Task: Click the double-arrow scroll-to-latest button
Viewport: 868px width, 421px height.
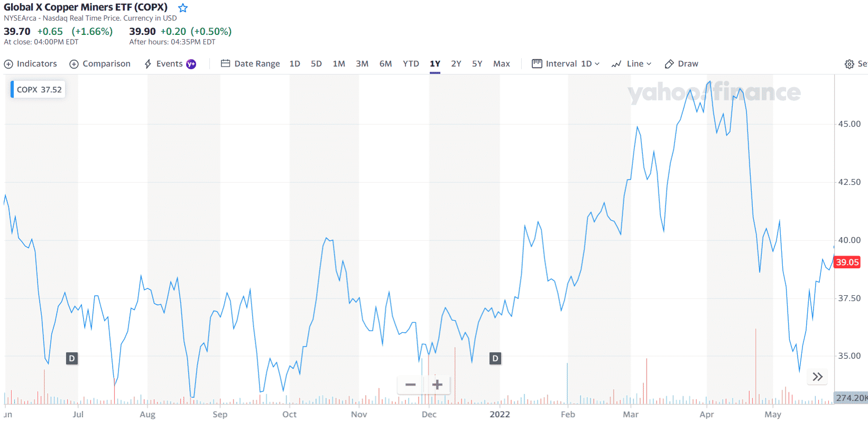Action: (x=817, y=377)
